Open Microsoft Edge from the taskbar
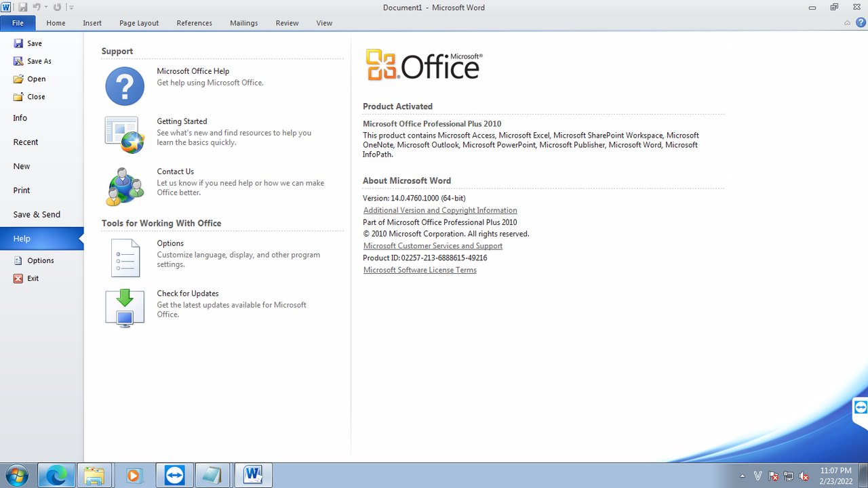 (x=56, y=475)
